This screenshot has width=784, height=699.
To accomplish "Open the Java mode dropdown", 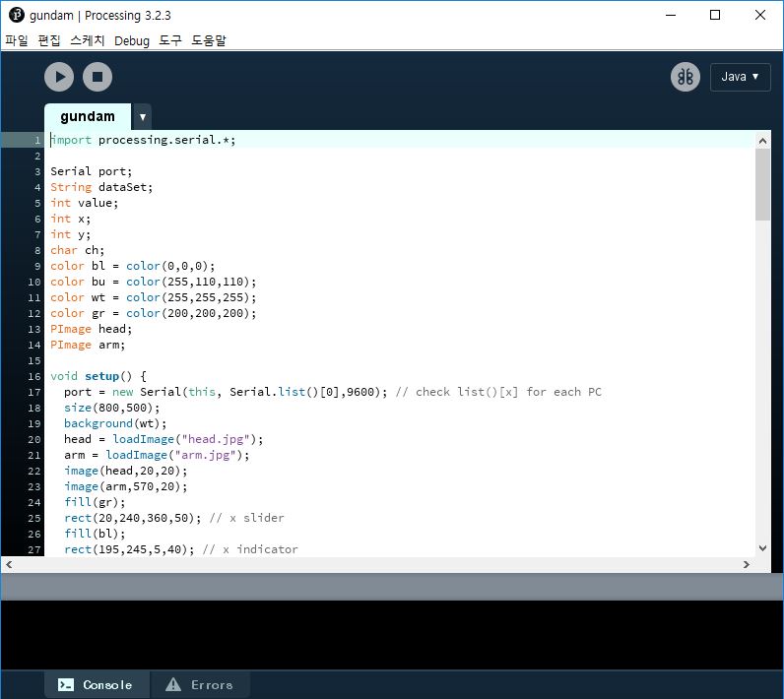I will (x=740, y=77).
